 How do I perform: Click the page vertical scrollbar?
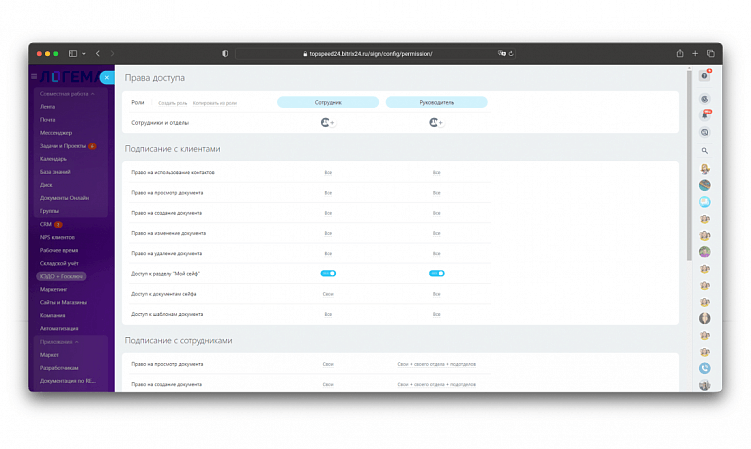[x=689, y=165]
